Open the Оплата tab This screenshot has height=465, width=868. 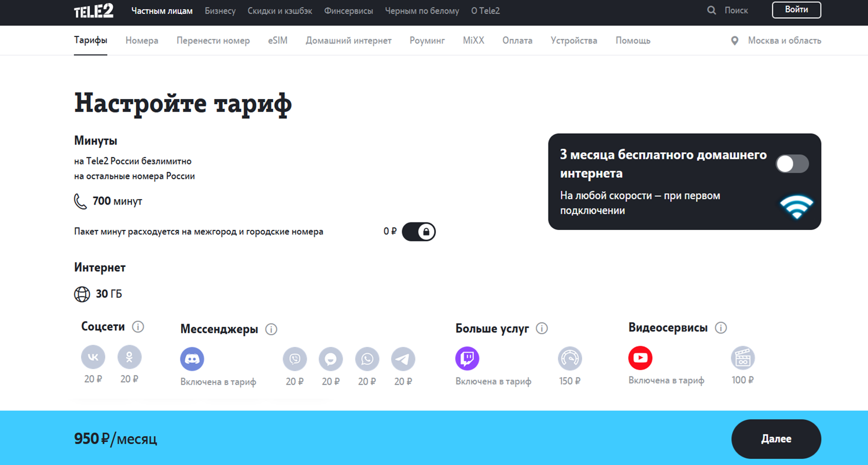517,41
